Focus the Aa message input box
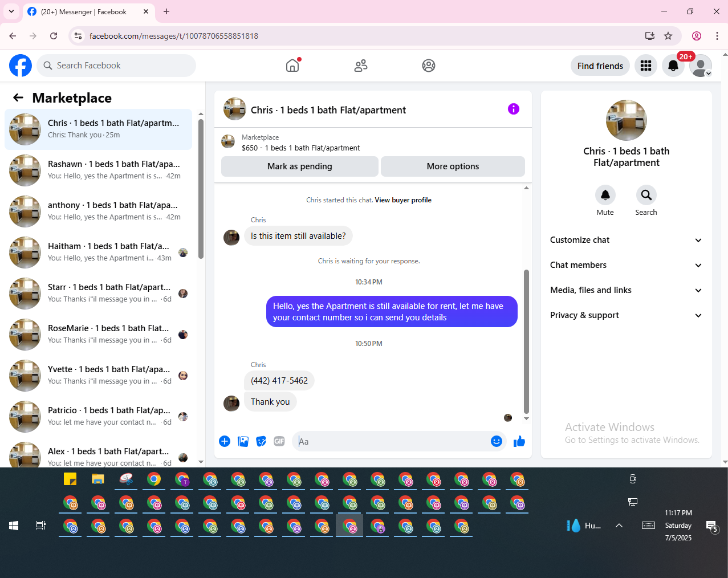Viewport: 728px width, 578px height. (x=392, y=441)
